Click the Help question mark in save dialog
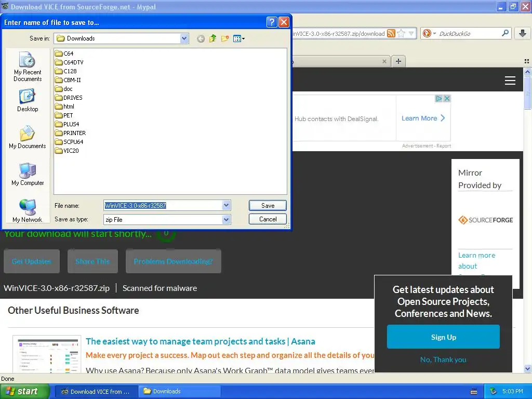This screenshot has height=399, width=532. pyautogui.click(x=271, y=22)
